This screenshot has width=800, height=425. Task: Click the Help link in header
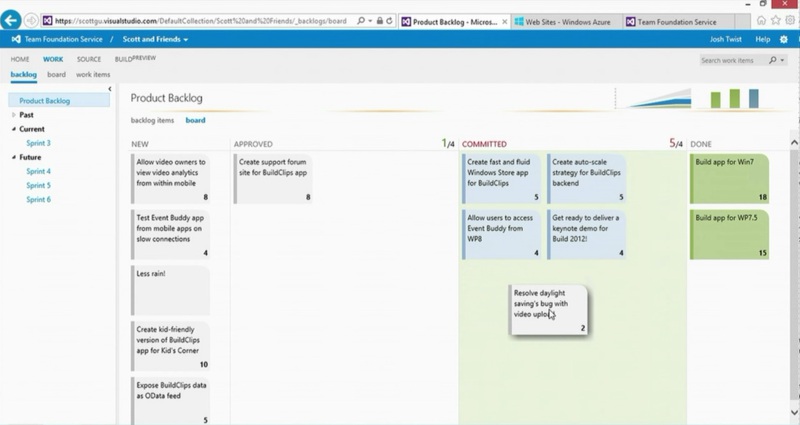point(763,39)
